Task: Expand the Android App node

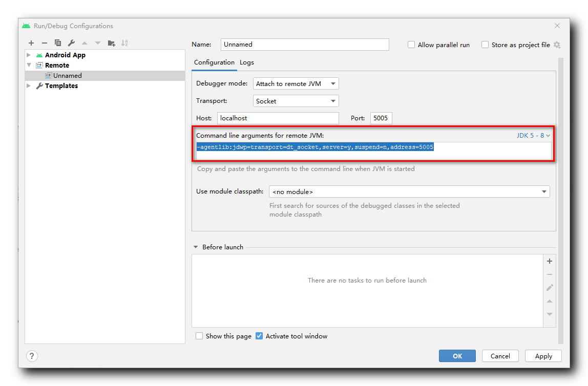Action: click(x=29, y=55)
